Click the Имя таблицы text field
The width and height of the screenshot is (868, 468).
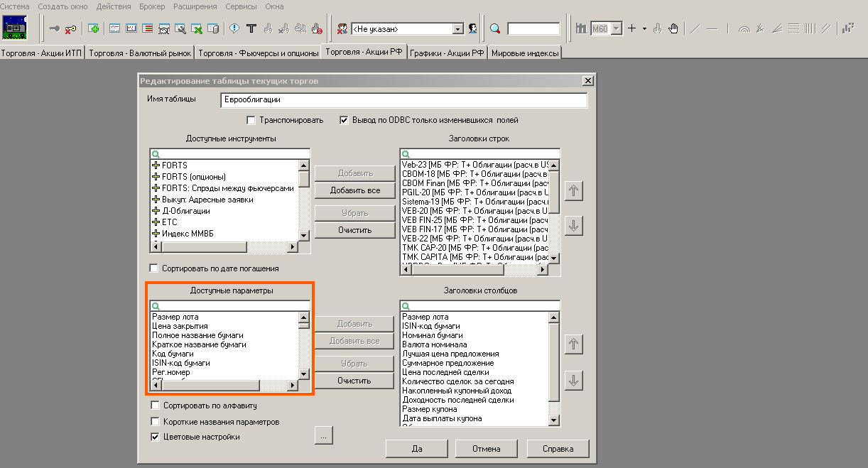(403, 100)
